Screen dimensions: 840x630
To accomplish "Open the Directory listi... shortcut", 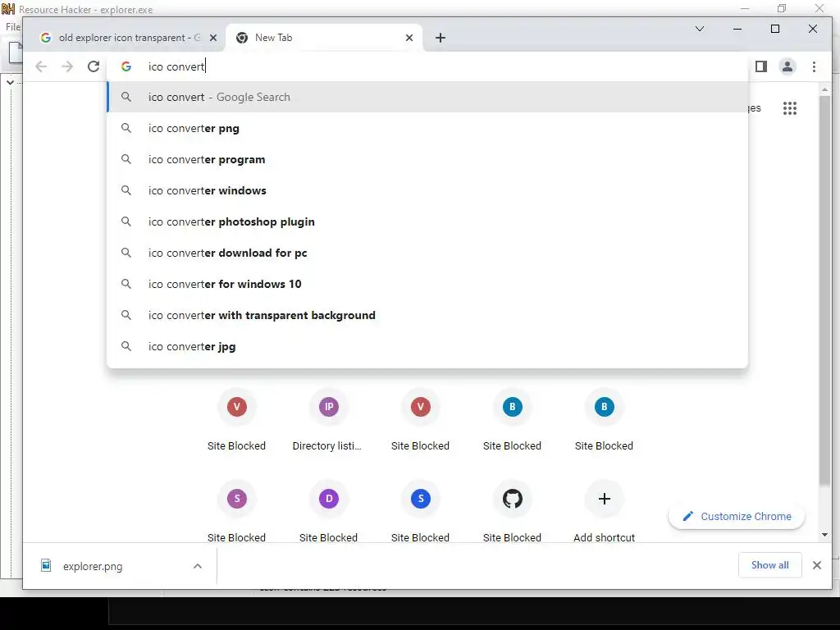I will pyautogui.click(x=328, y=421).
